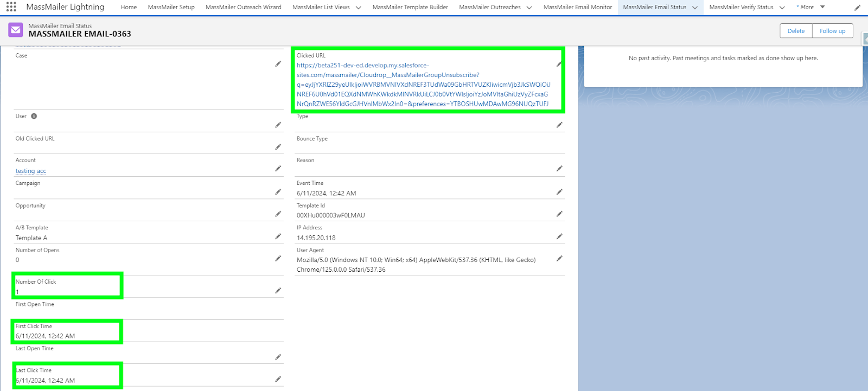Expand MassMailer Verify Status dropdown arrow
The image size is (868, 391).
coord(782,8)
